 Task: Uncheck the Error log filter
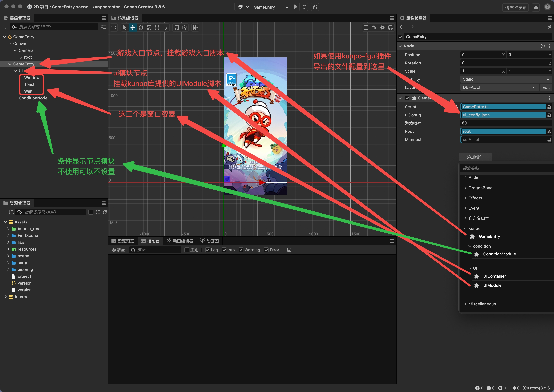pos(266,250)
